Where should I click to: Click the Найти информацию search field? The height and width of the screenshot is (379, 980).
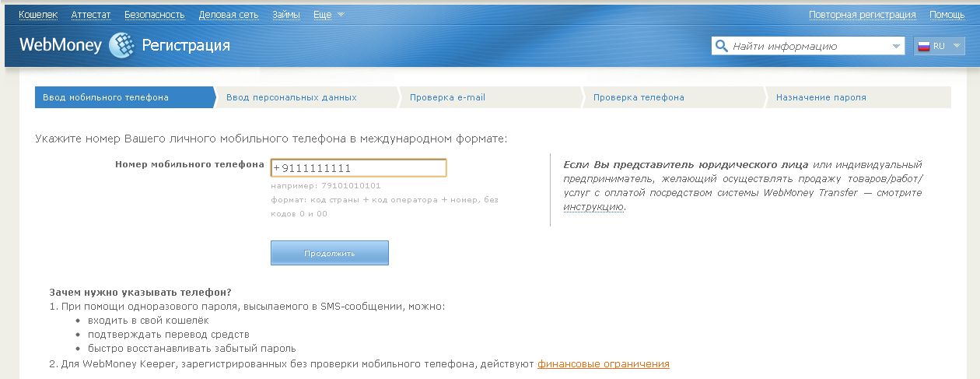coord(807,46)
